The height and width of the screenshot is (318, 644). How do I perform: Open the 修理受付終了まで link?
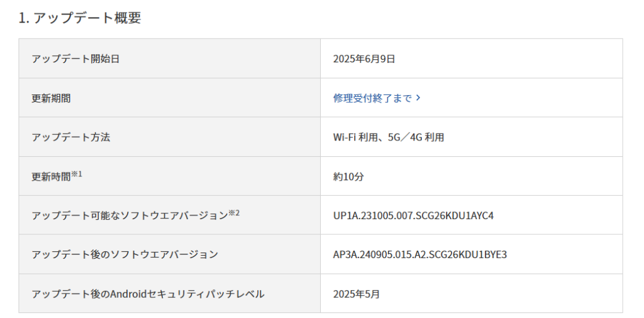click(377, 98)
